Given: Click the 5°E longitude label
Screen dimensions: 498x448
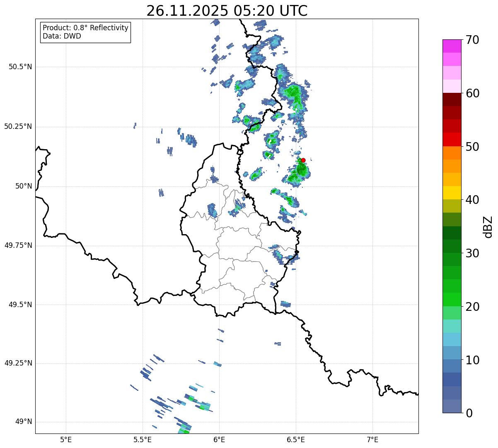Looking at the screenshot, I should point(66,440).
